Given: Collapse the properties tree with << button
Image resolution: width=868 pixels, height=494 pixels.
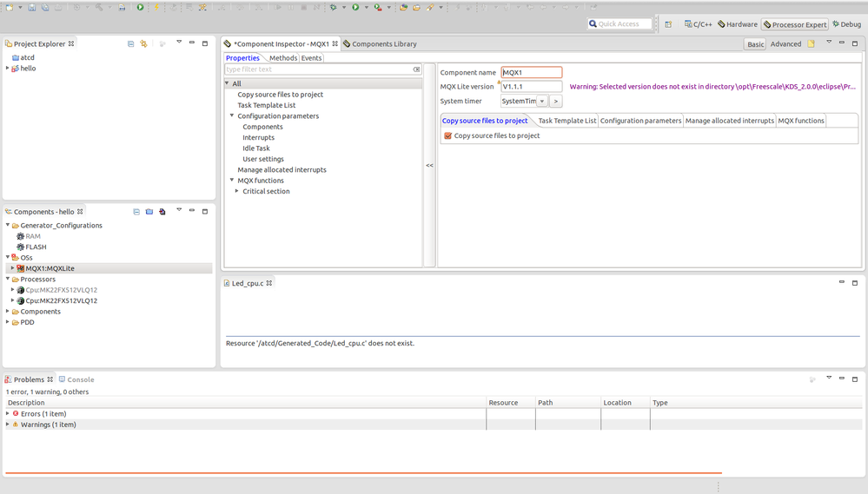Looking at the screenshot, I should (429, 166).
